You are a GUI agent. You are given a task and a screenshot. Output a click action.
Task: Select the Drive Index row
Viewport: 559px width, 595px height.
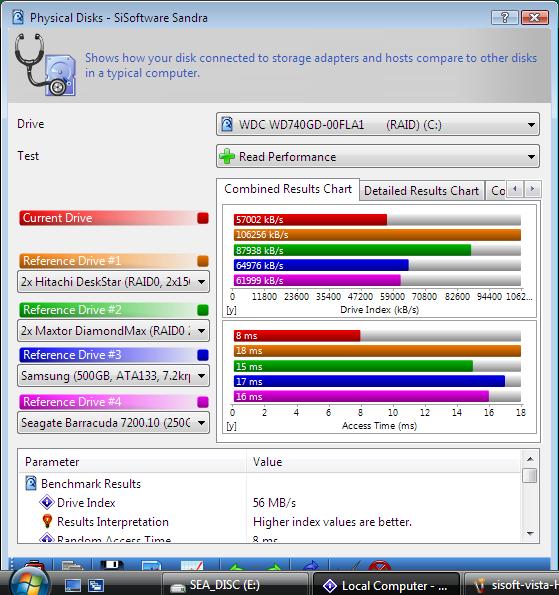click(269, 503)
